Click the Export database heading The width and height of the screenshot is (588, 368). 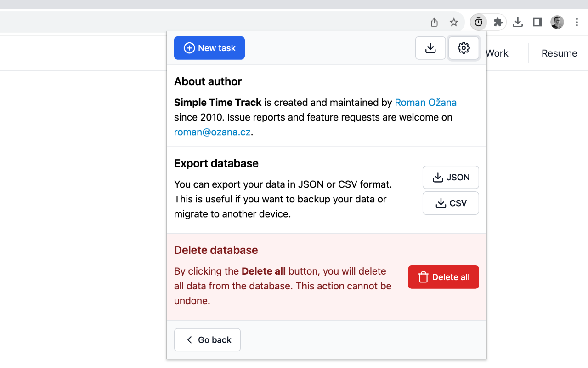pyautogui.click(x=216, y=163)
